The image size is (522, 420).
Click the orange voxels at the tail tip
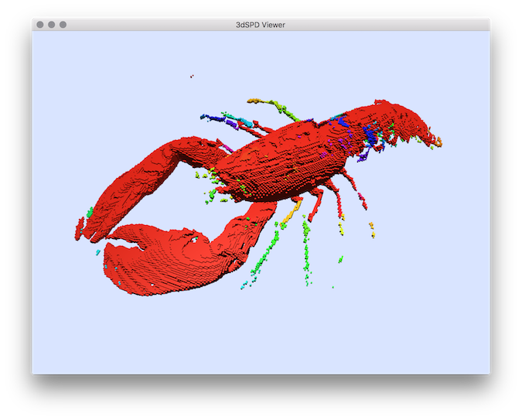pos(437,142)
